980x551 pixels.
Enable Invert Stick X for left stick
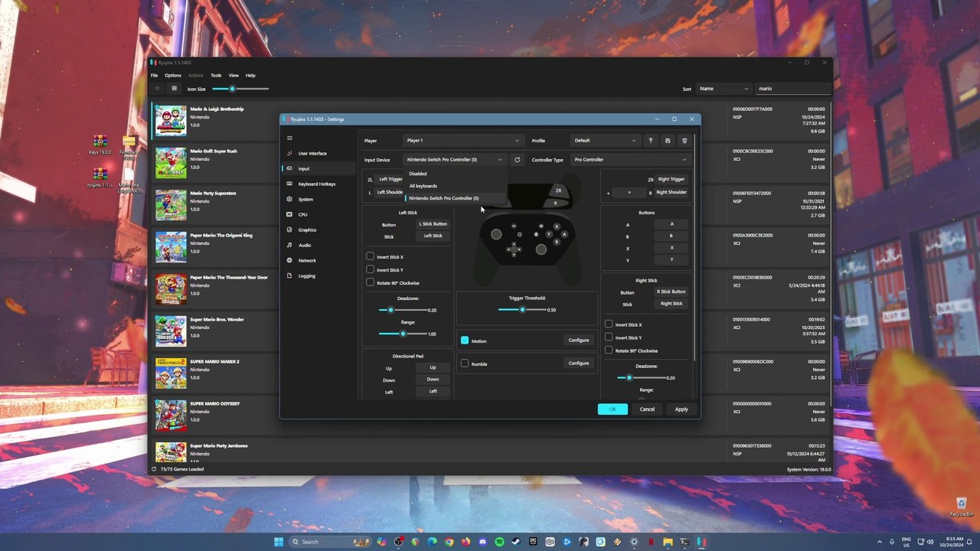(x=371, y=256)
